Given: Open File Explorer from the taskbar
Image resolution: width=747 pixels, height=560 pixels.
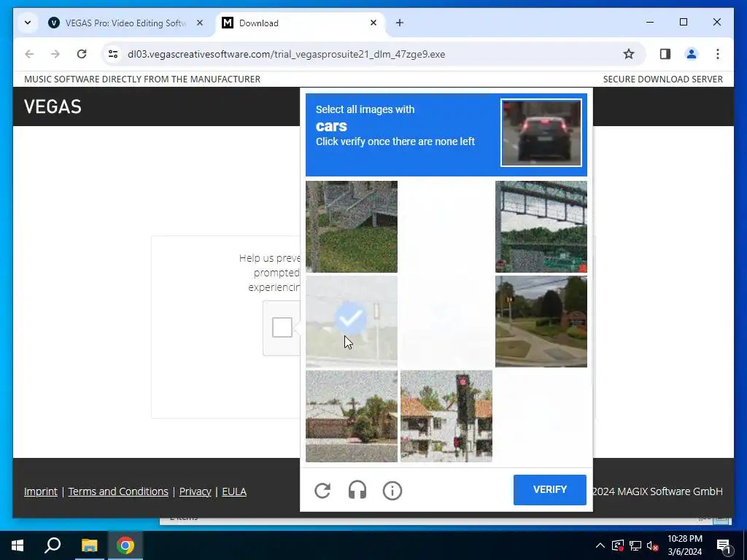Looking at the screenshot, I should (89, 545).
